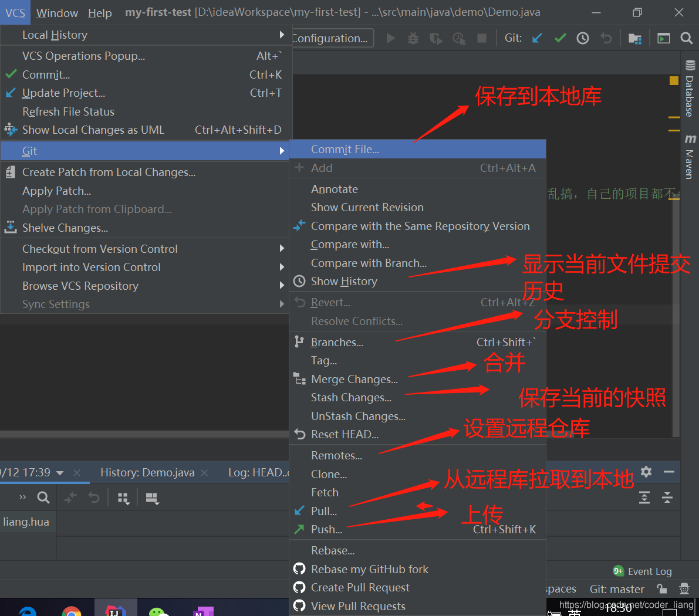Open the Help menu

(x=100, y=13)
